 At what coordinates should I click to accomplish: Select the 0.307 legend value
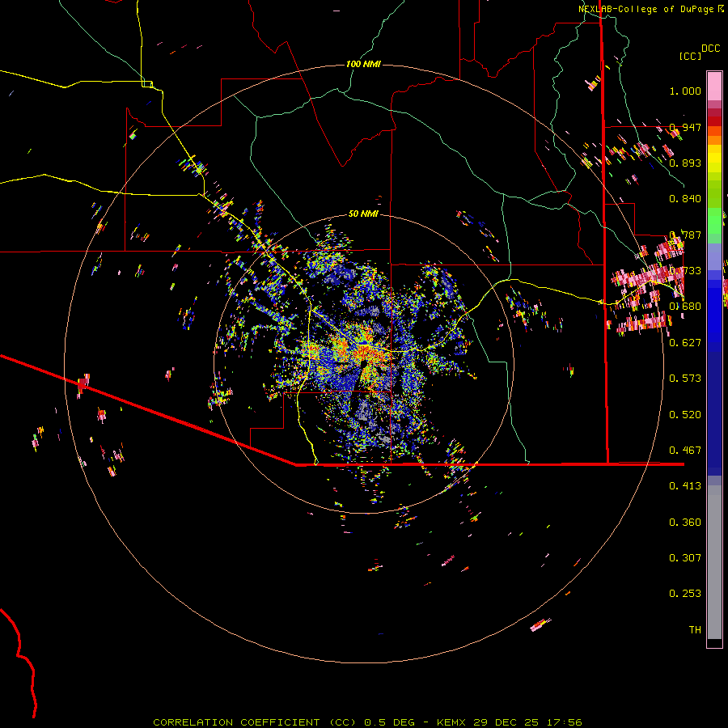(x=685, y=558)
